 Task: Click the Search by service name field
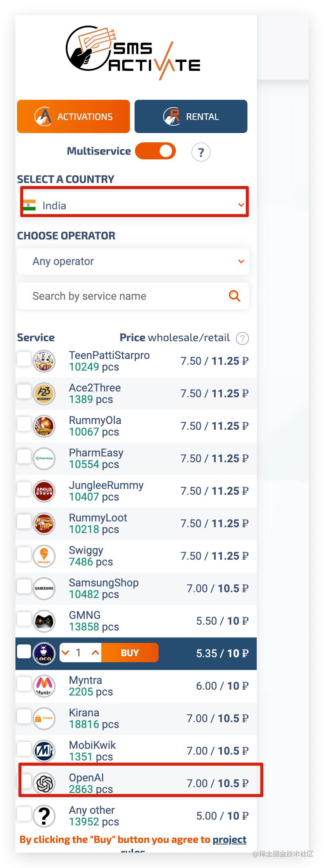(x=124, y=296)
